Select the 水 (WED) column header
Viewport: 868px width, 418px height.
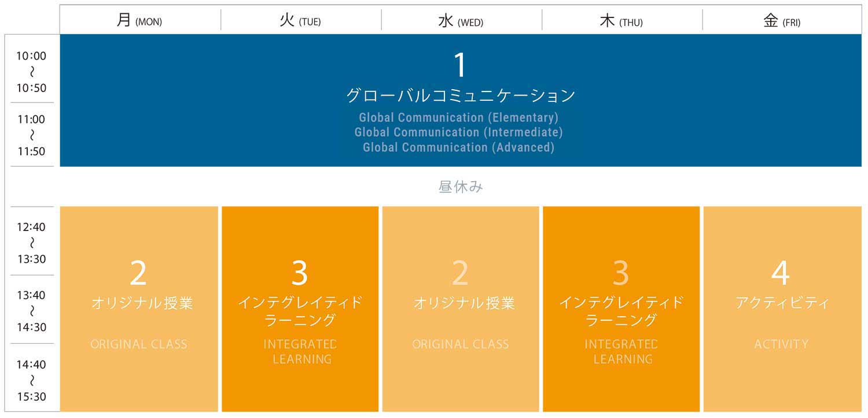point(461,20)
